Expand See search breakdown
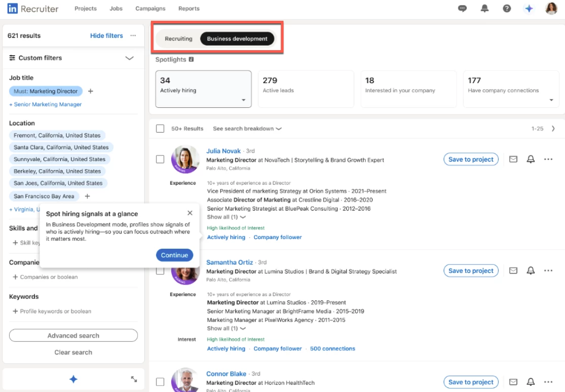This screenshot has width=565, height=392. 247,129
